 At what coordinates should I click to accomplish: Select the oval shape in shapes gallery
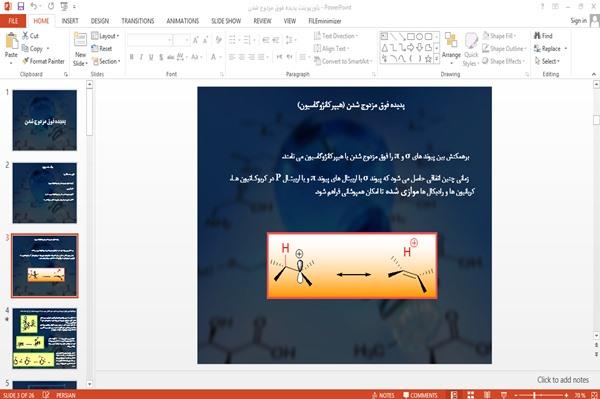(x=419, y=37)
